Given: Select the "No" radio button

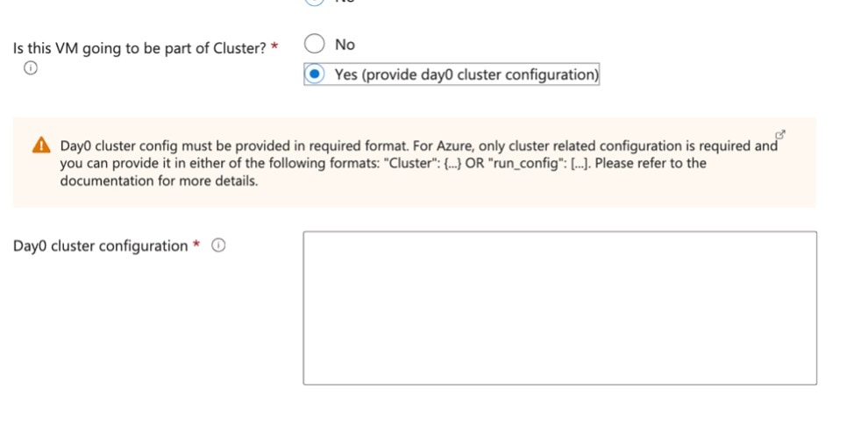Looking at the screenshot, I should tap(315, 44).
